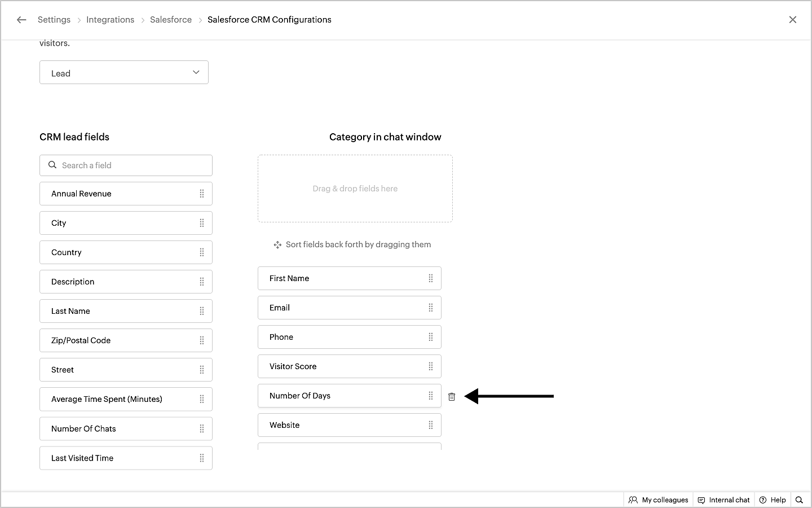Click drag handle on First Name field
The width and height of the screenshot is (812, 508).
click(x=431, y=278)
